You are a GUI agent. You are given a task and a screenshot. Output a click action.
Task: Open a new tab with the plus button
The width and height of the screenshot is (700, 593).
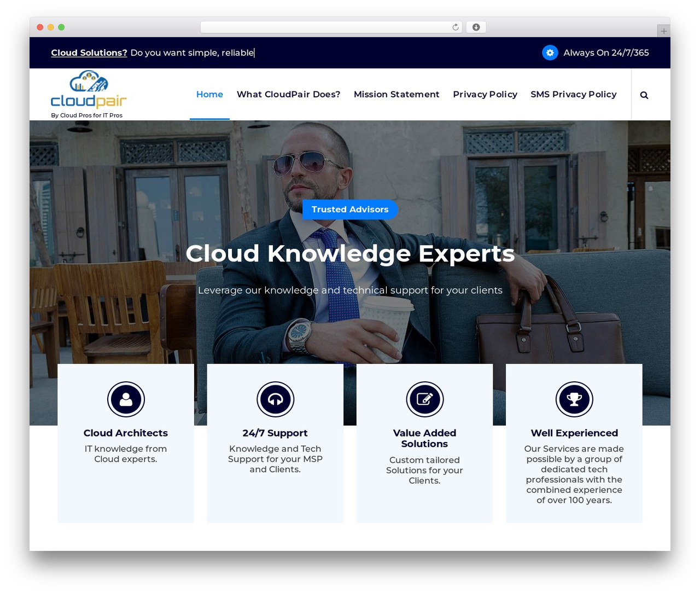click(x=663, y=31)
